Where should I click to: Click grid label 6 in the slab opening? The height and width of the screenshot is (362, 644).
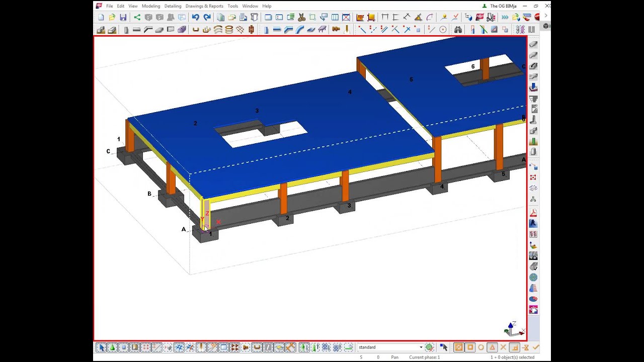click(473, 66)
